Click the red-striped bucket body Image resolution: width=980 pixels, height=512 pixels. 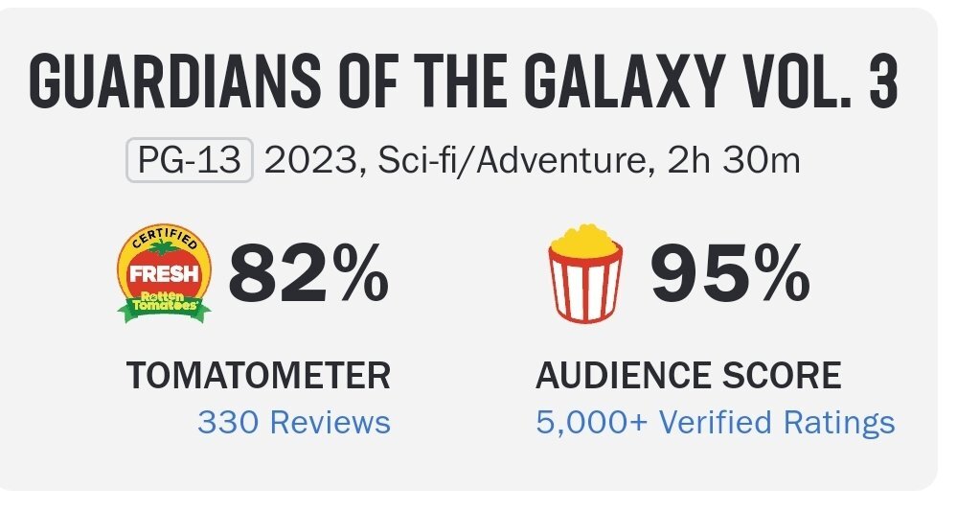coord(585,288)
